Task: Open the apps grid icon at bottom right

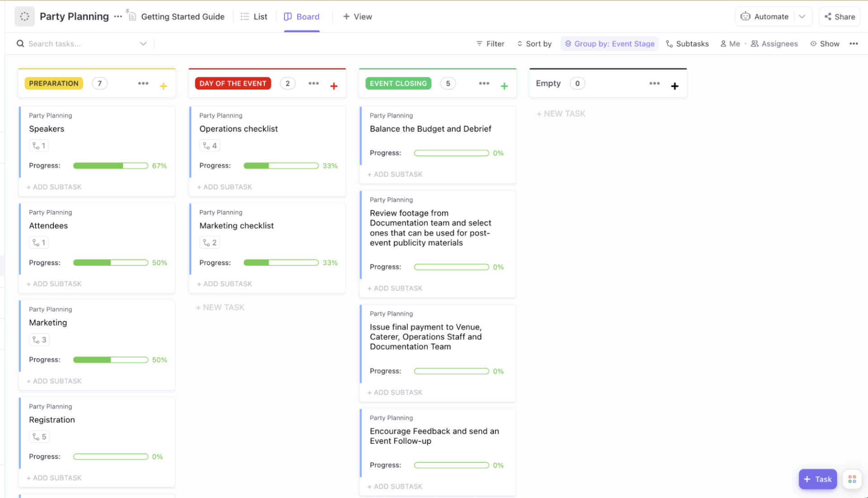Action: coord(852,479)
